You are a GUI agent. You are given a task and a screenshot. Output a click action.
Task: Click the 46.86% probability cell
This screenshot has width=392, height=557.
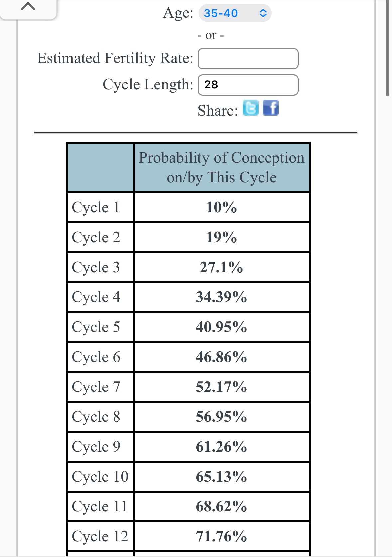(221, 357)
